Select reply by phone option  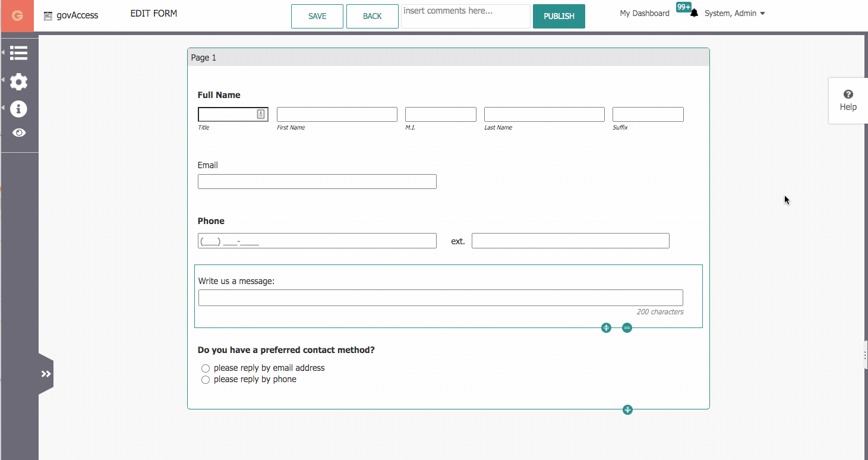point(206,379)
